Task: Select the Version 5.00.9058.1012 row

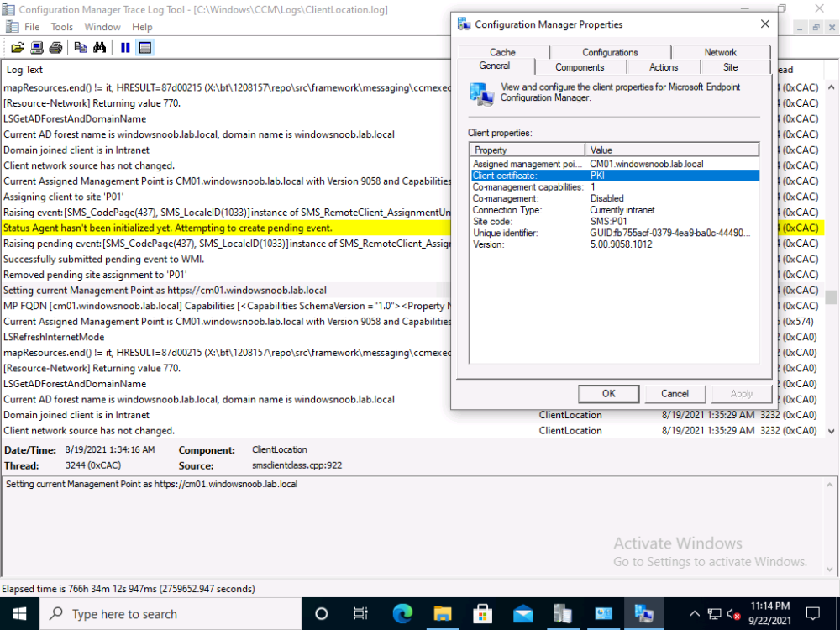Action: click(615, 244)
